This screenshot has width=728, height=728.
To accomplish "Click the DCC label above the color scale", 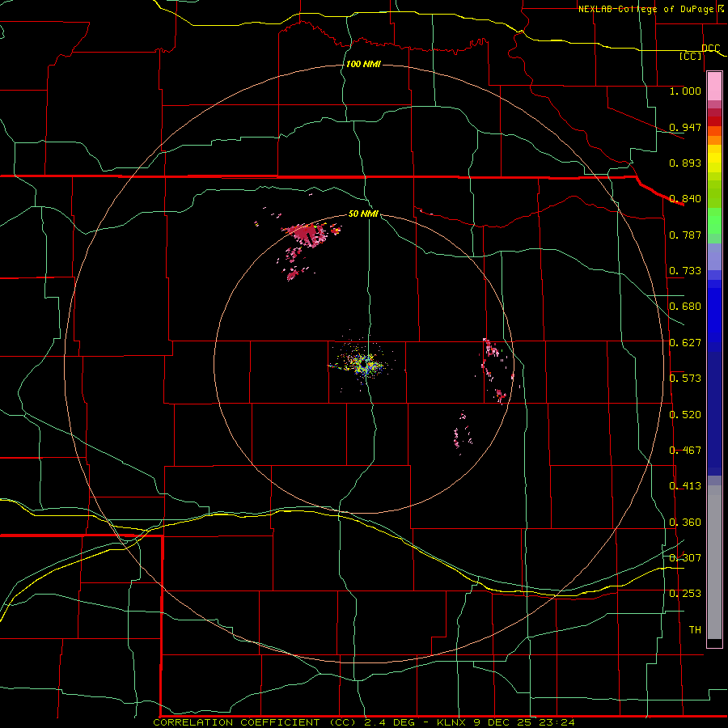I will (x=711, y=48).
